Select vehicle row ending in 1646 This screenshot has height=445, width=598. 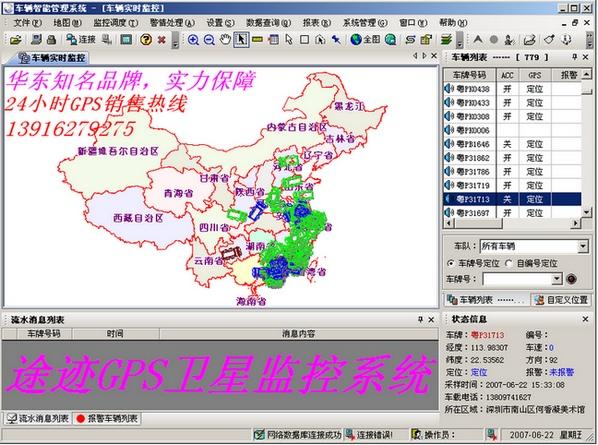[x=512, y=144]
